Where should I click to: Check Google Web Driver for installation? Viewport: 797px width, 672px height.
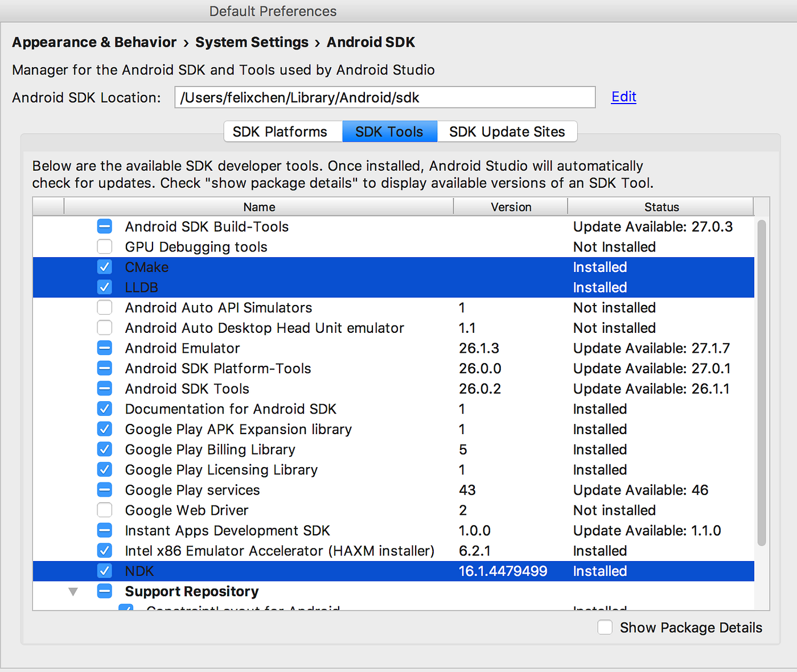pos(104,510)
